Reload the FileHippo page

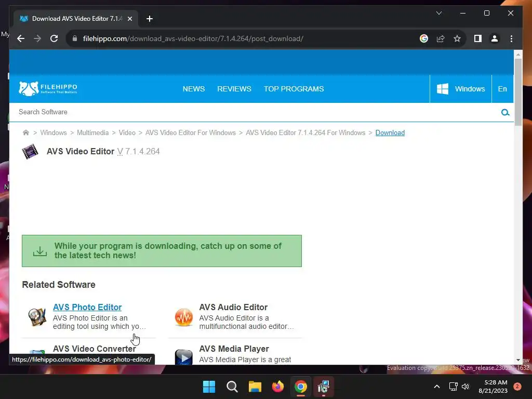point(54,38)
